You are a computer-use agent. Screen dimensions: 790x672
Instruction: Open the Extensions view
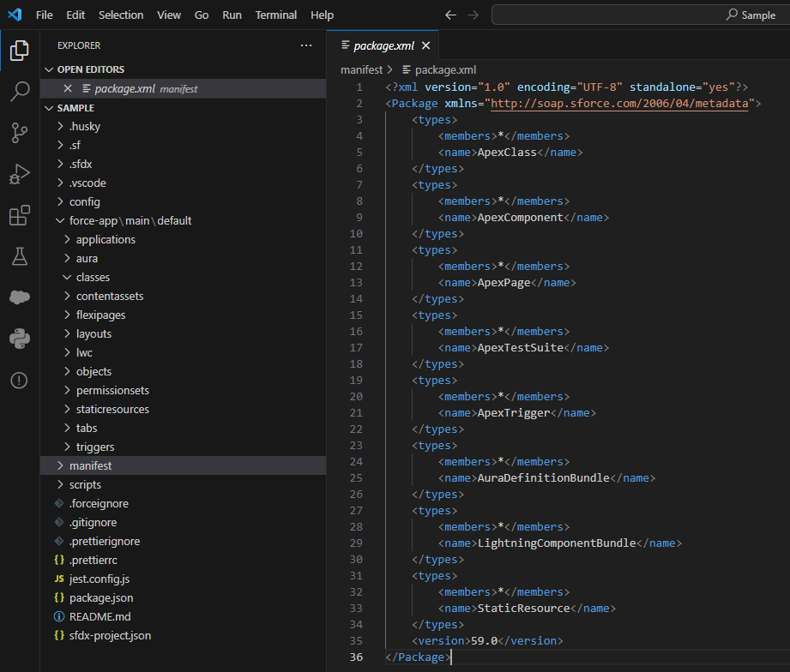pyautogui.click(x=19, y=215)
